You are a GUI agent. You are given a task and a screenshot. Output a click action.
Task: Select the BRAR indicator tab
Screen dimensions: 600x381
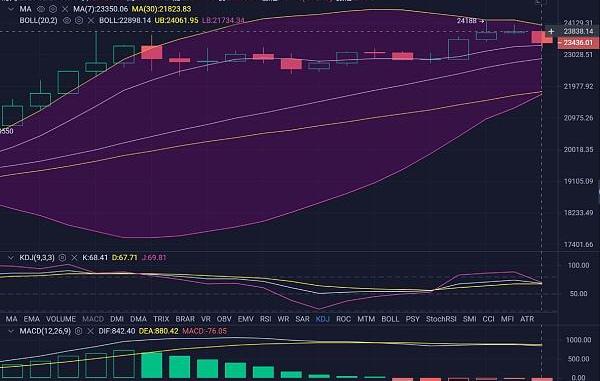pyautogui.click(x=185, y=319)
